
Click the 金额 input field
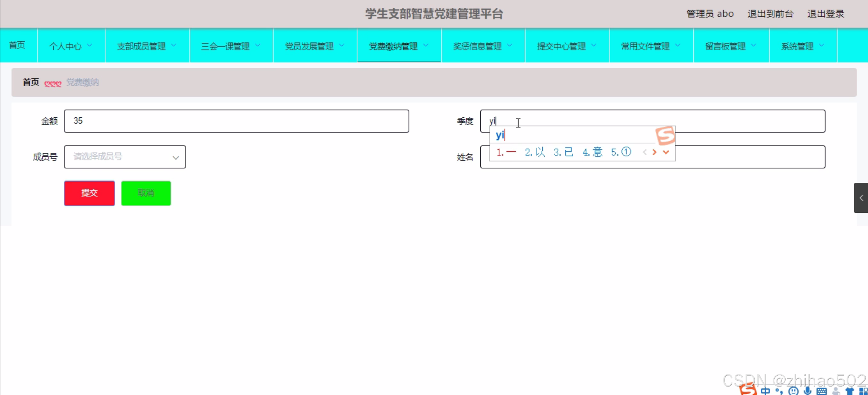tap(236, 121)
